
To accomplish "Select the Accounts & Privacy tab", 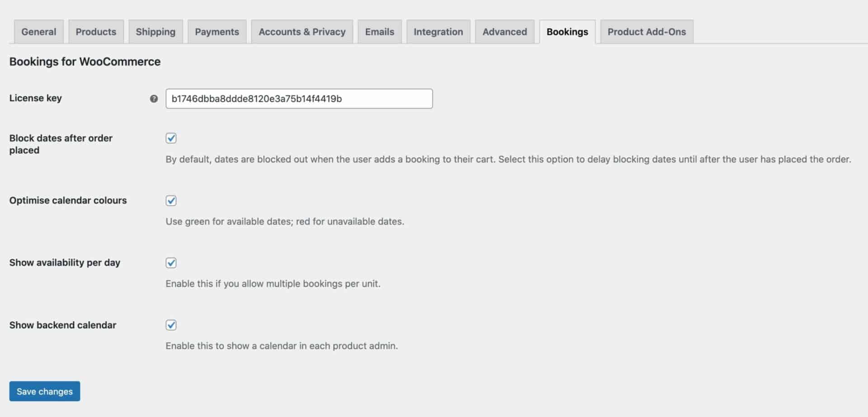I will pos(302,32).
